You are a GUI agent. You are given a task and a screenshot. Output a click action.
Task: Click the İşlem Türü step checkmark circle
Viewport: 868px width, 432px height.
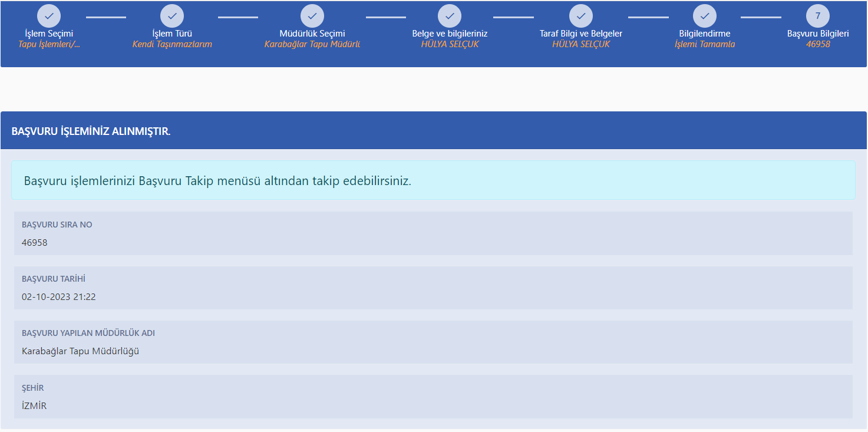(172, 16)
